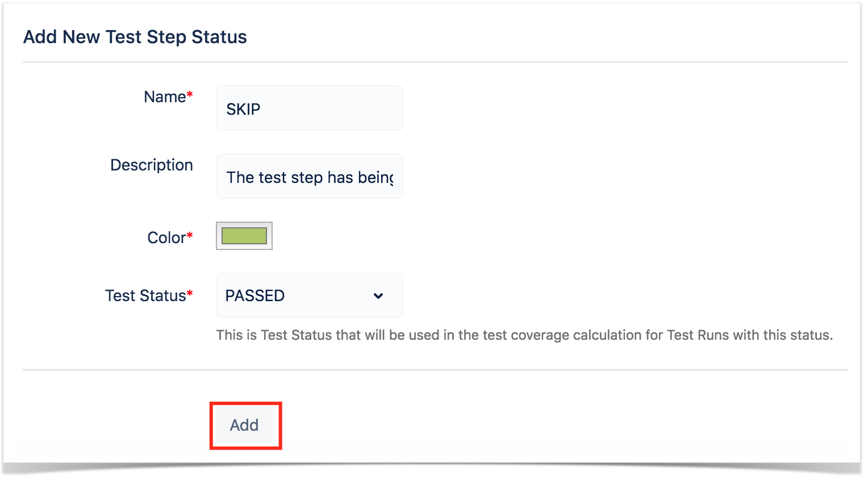Screen dimensions: 868x479
Task: Select the PASSED value in Test Status combo
Action: pyautogui.click(x=255, y=296)
